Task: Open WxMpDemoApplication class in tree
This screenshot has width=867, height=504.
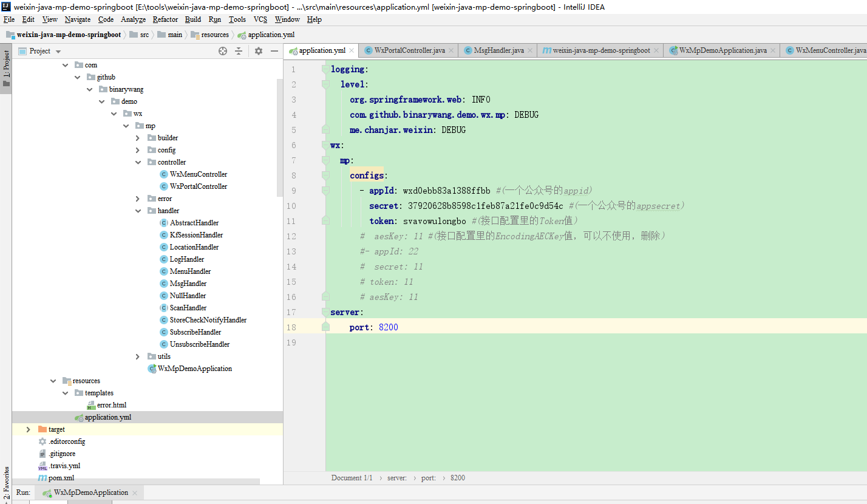Action: tap(195, 369)
